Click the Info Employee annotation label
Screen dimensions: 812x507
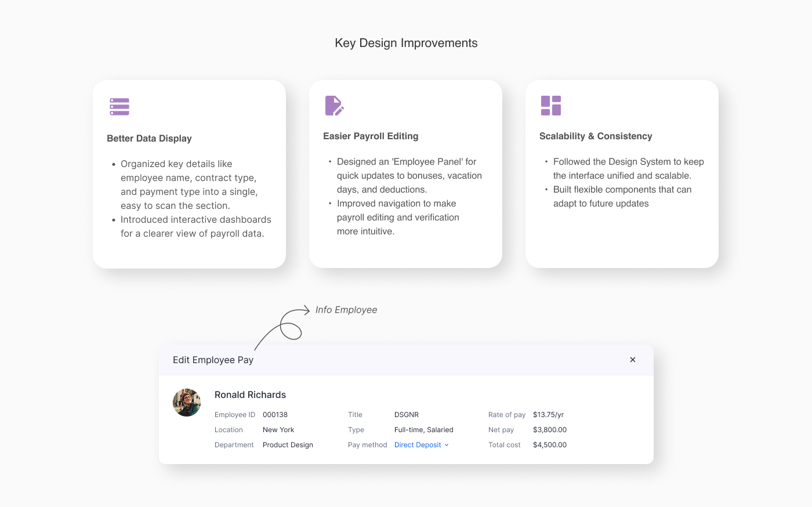[x=346, y=310]
